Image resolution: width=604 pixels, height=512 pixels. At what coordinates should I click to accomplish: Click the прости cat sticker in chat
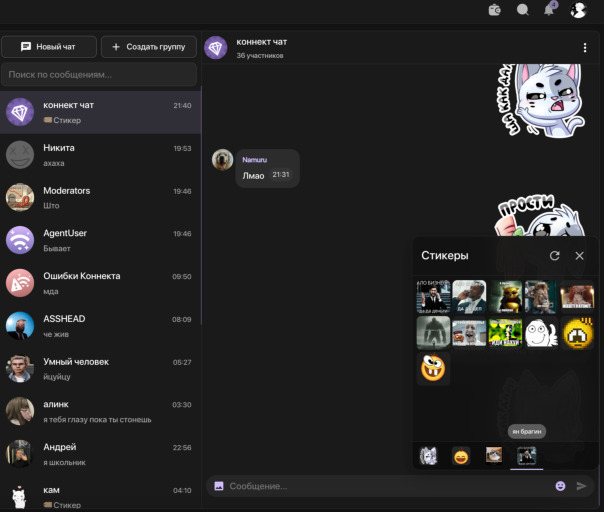tap(539, 216)
